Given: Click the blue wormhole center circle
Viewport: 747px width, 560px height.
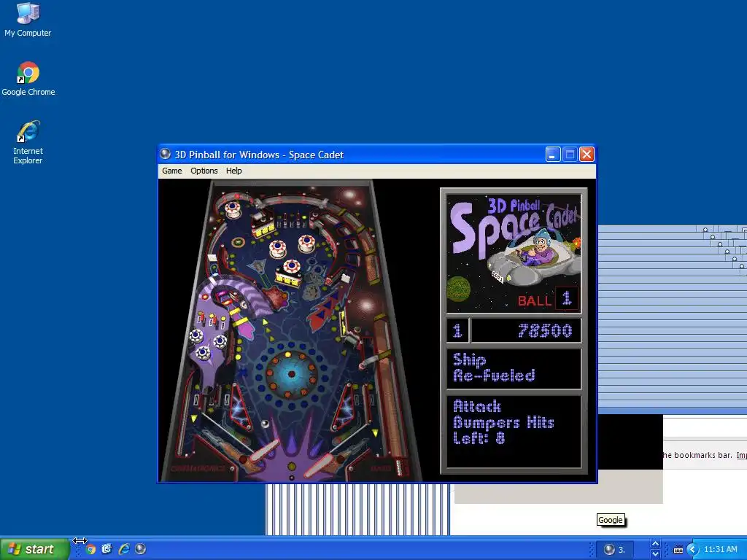Looking at the screenshot, I should (x=292, y=374).
